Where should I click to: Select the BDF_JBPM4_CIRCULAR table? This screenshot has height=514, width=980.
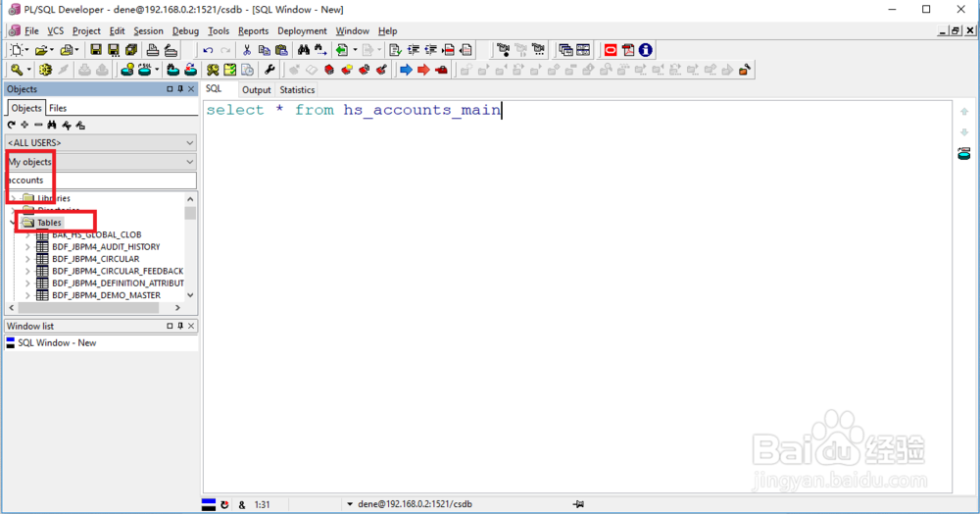point(96,259)
